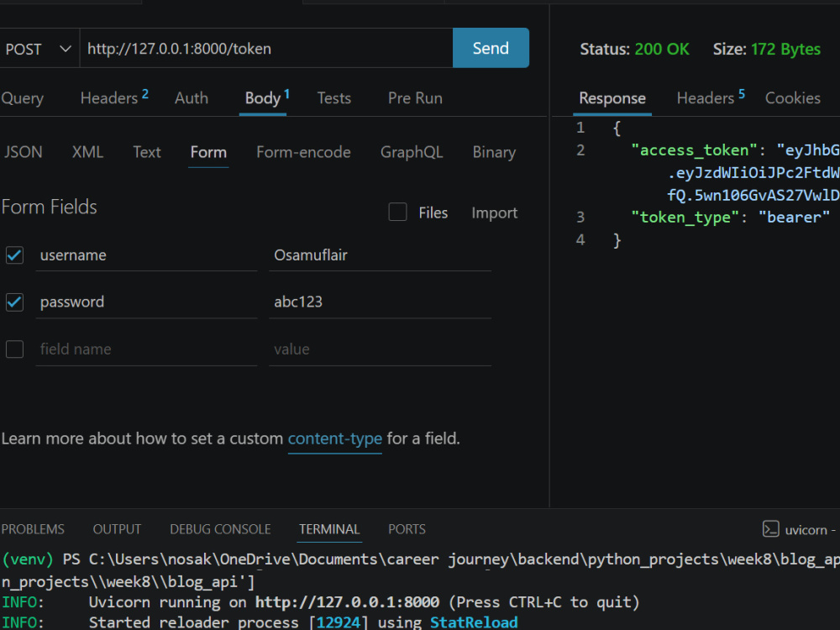Send the request
Image resolution: width=840 pixels, height=630 pixels.
click(x=491, y=48)
